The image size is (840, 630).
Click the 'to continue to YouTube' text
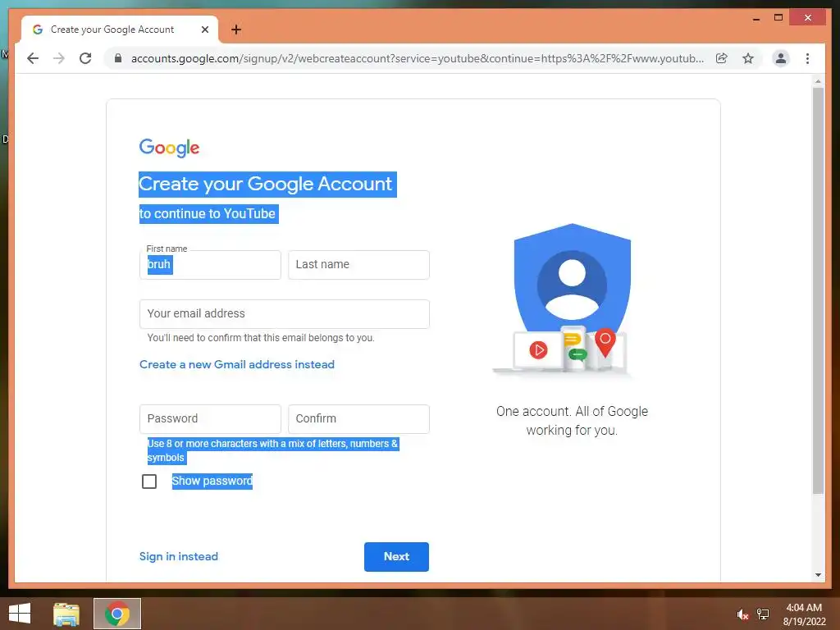[208, 214]
